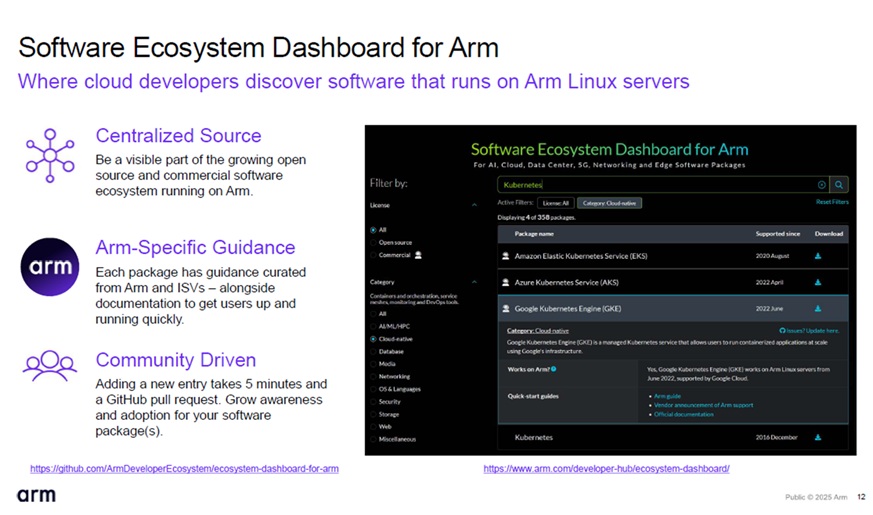Click the 'Displaying 4 of 358 packages' text

(x=536, y=218)
